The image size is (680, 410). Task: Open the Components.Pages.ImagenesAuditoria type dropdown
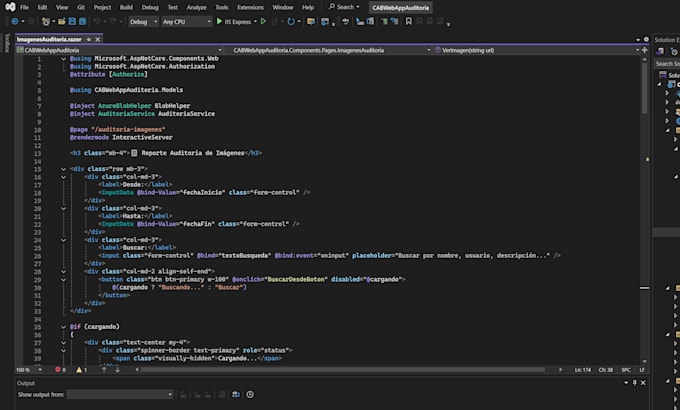330,50
